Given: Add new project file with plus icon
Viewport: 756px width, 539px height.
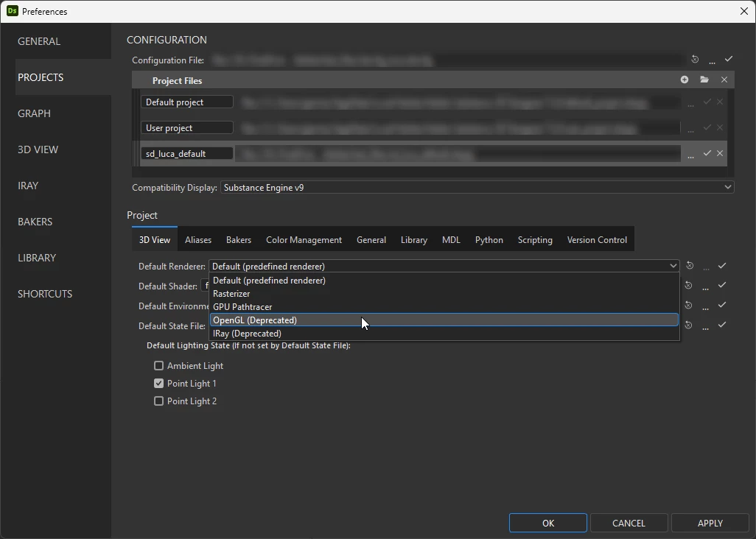Looking at the screenshot, I should [685, 80].
